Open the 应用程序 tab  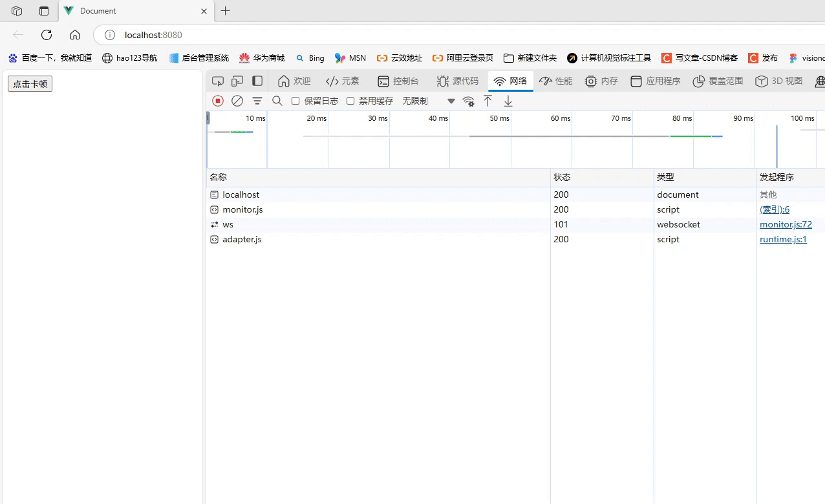click(656, 81)
